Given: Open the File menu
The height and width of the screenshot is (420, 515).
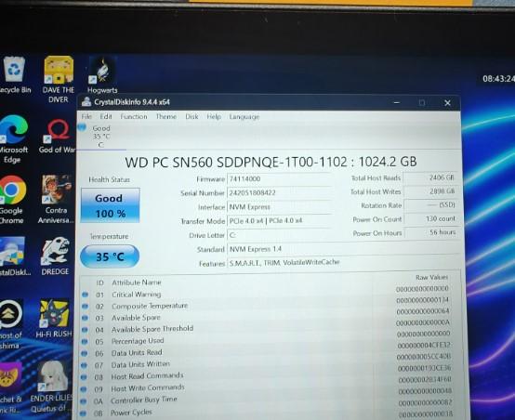Looking at the screenshot, I should click(x=86, y=116).
